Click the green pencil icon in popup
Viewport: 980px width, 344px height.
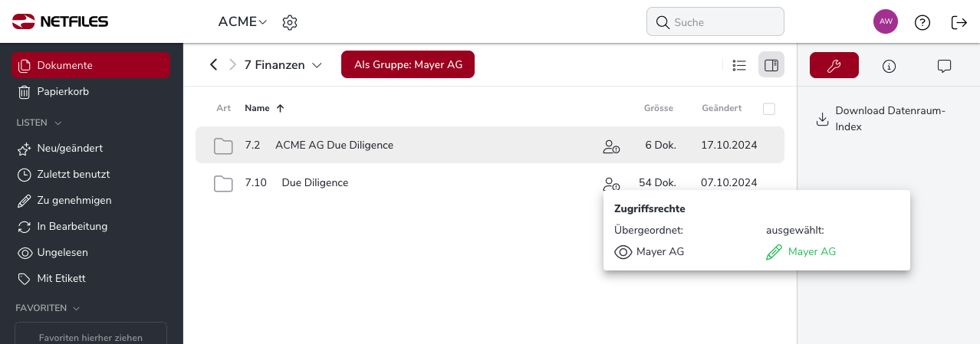774,251
